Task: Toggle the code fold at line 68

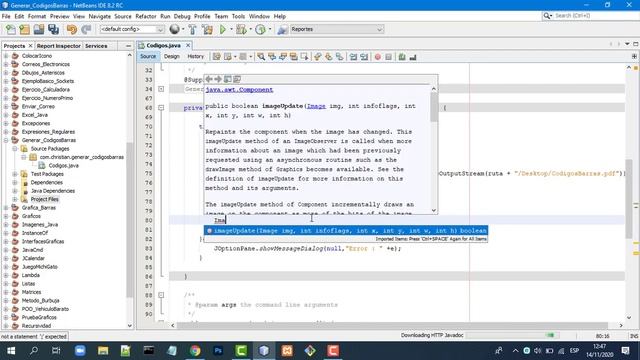Action: (x=161, y=108)
